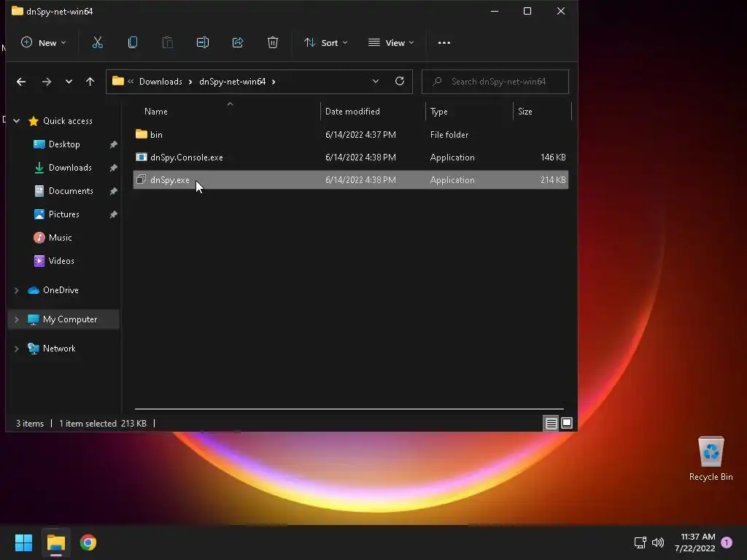Collapse Quick access tree node

coord(17,121)
